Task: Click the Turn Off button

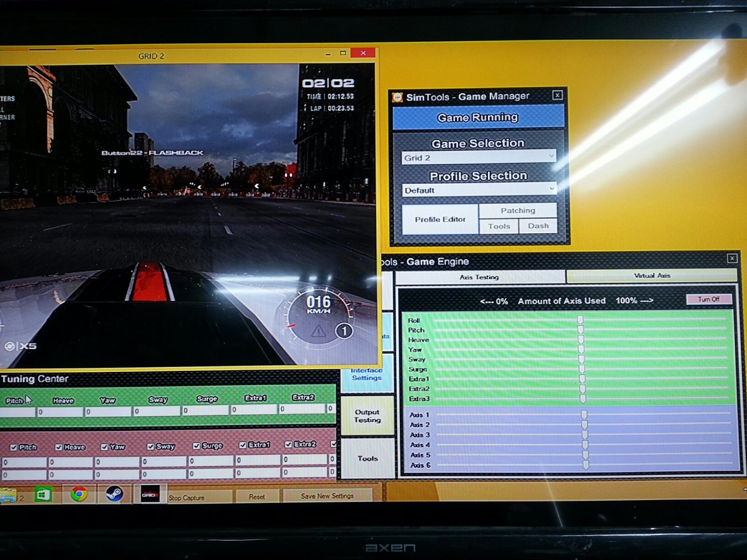Action: (708, 299)
